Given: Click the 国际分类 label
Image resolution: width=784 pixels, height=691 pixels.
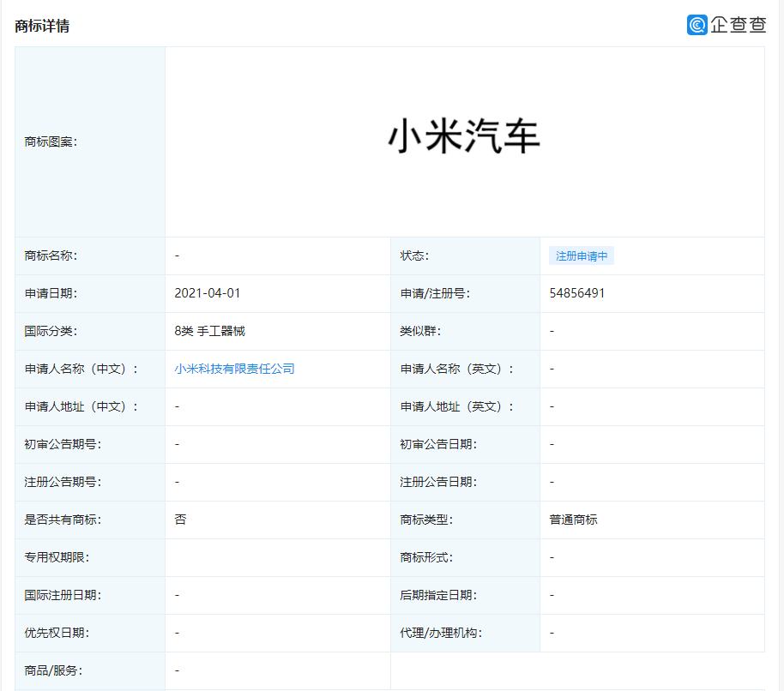Looking at the screenshot, I should (51, 331).
